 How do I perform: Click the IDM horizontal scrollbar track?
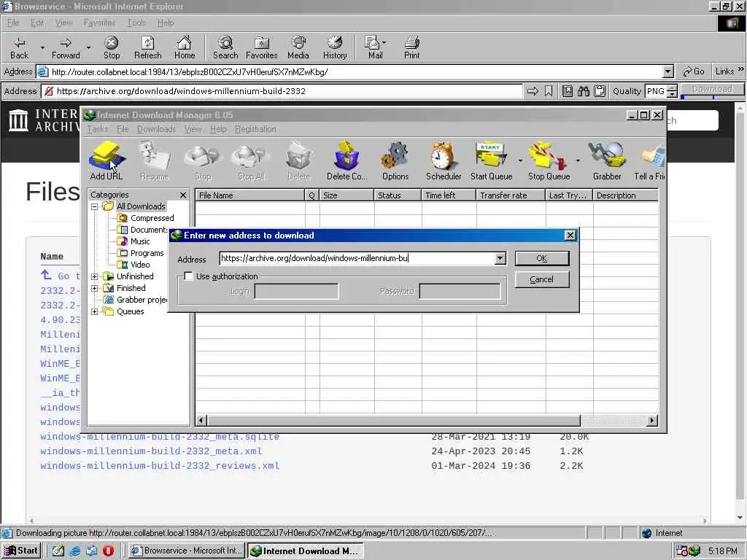coord(614,421)
